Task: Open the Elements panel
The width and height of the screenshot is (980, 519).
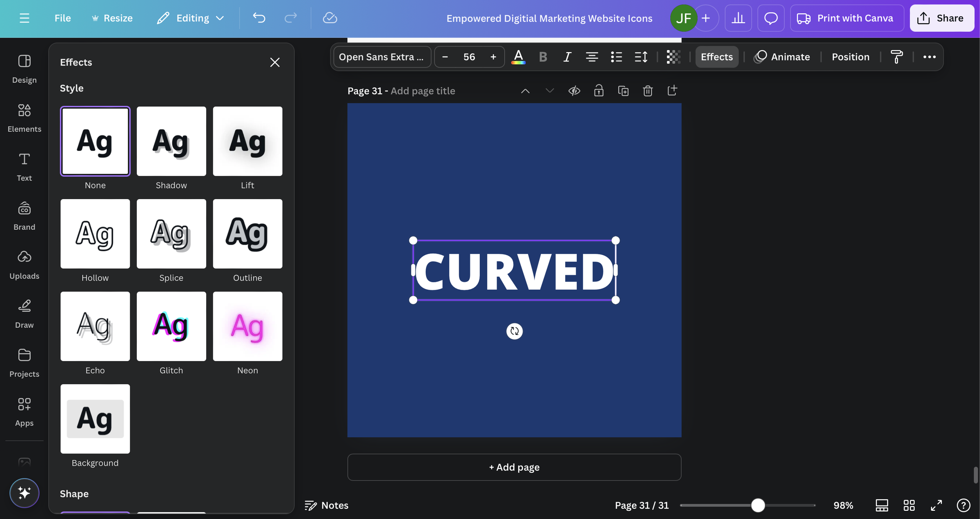Action: (x=24, y=117)
